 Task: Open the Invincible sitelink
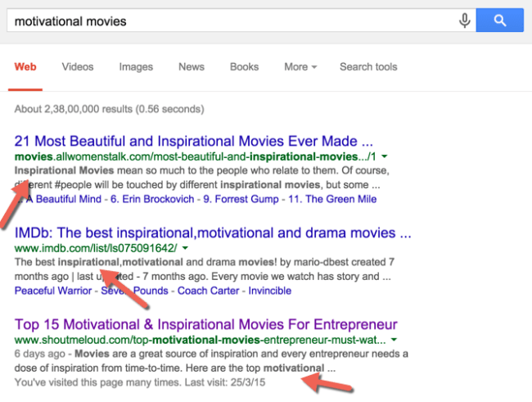[270, 291]
